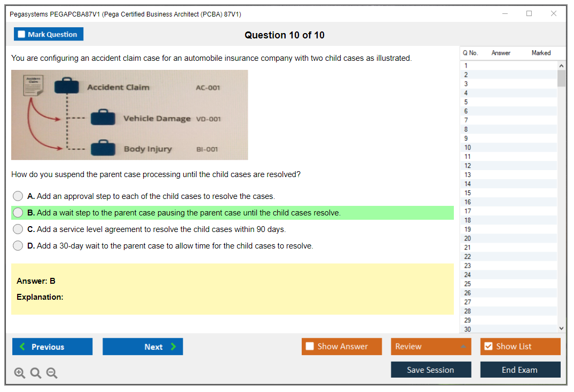Click the zoom in magnifier icon
The height and width of the screenshot is (392, 574).
pyautogui.click(x=20, y=373)
